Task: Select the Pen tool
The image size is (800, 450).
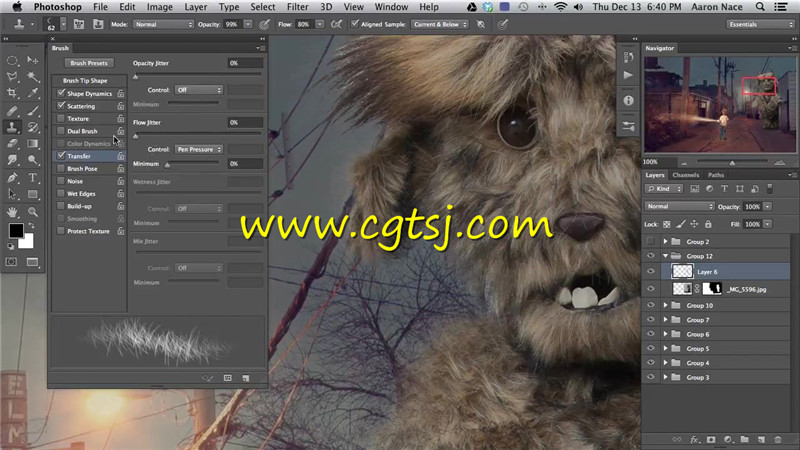Action: (12, 178)
